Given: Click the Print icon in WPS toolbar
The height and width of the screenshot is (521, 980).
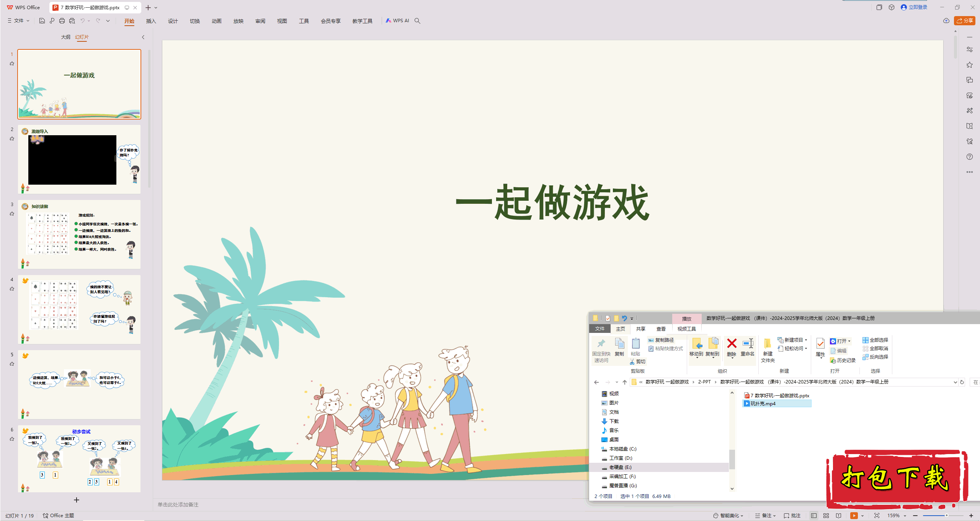Looking at the screenshot, I should point(62,21).
